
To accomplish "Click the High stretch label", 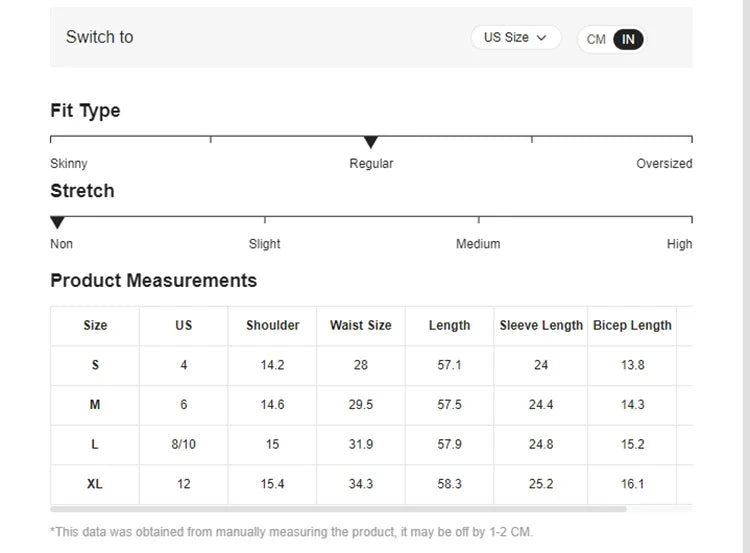I will point(679,244).
